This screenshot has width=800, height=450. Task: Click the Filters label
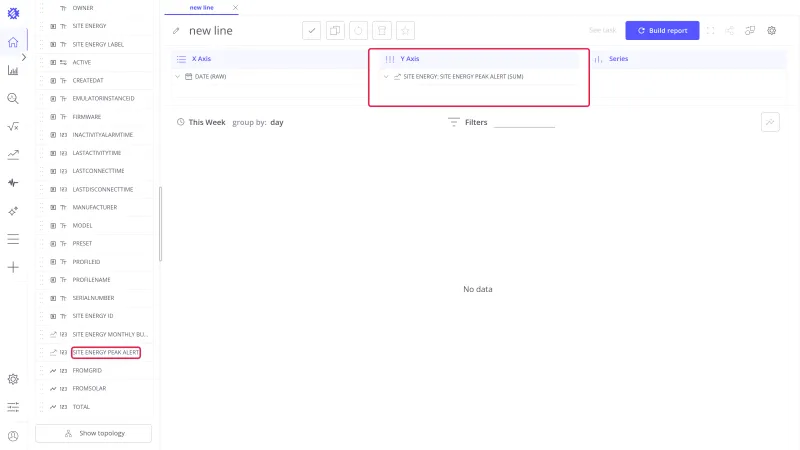point(476,122)
